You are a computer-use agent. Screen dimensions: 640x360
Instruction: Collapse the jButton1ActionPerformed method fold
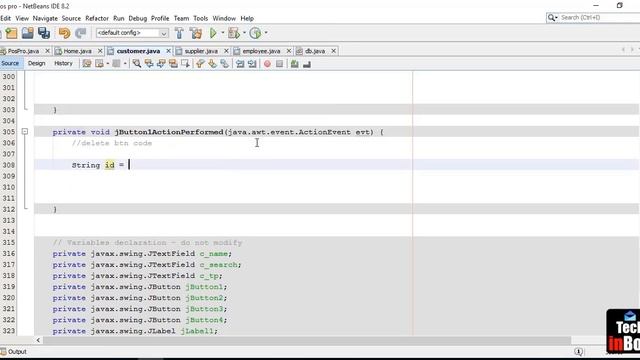click(x=25, y=131)
